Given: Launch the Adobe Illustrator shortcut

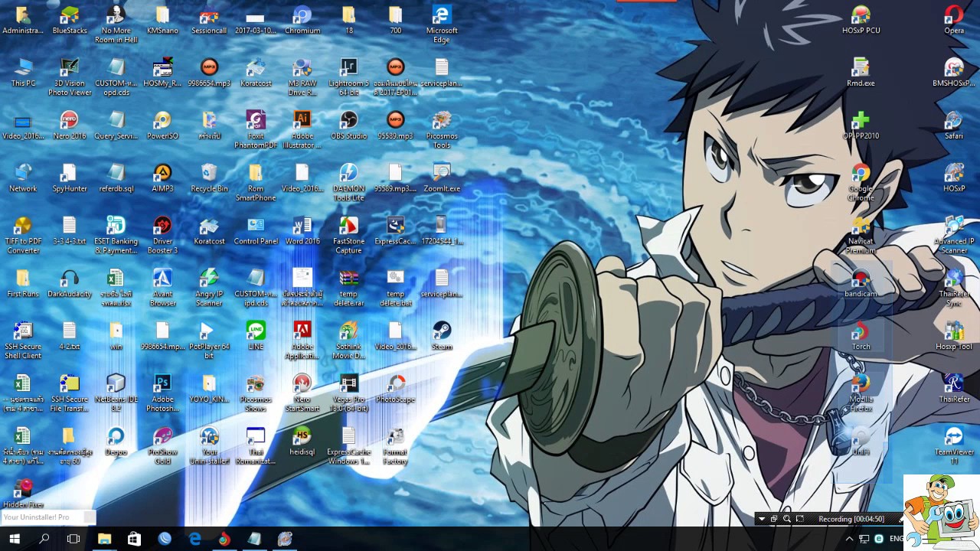Looking at the screenshot, I should pos(302,130).
